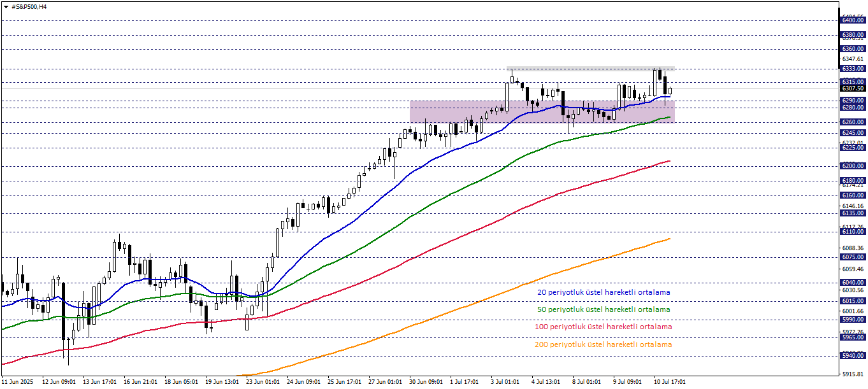The image size is (868, 389).
Task: Click the 6200.00 price level label
Action: [x=853, y=166]
